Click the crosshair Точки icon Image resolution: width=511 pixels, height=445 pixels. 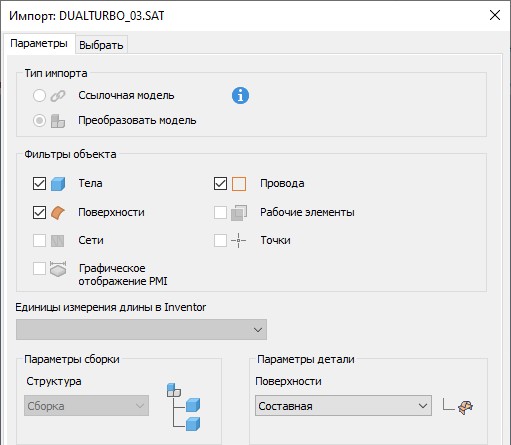[x=239, y=240]
